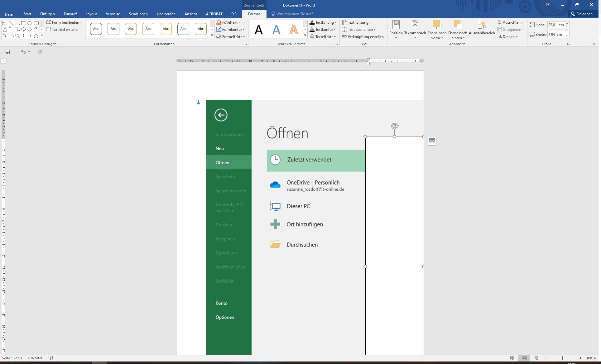
Task: Open the Drehen dropdown
Action: pos(507,37)
